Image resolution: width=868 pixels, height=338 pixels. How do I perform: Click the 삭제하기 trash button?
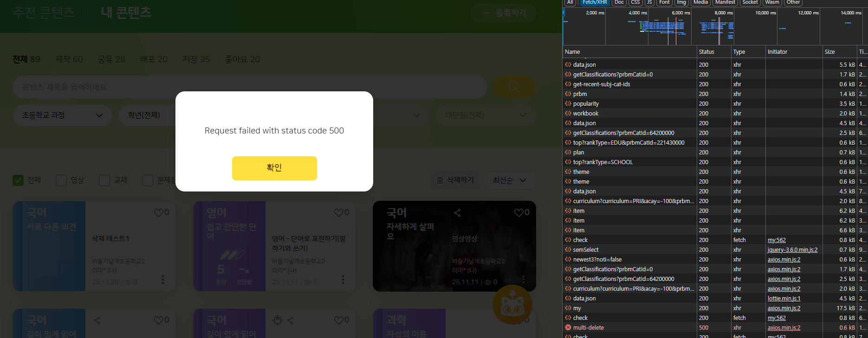(456, 180)
